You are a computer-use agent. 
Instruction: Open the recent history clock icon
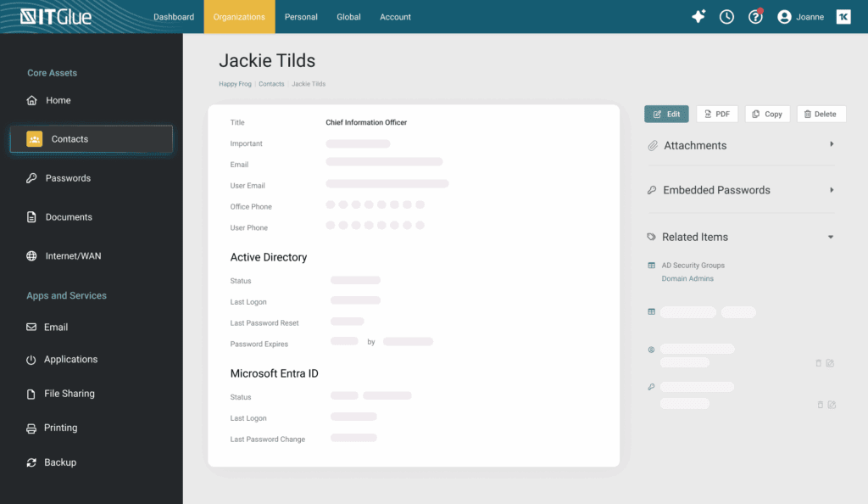point(726,17)
